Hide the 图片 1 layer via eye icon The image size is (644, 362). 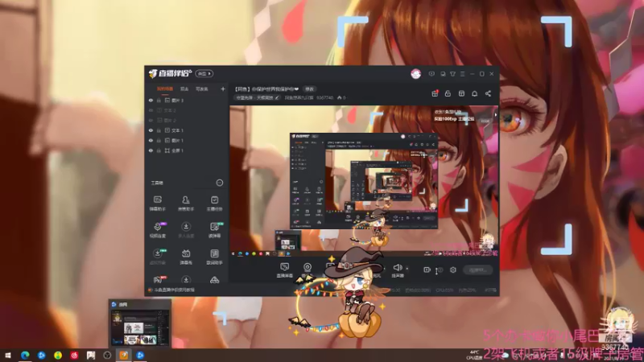point(151,141)
